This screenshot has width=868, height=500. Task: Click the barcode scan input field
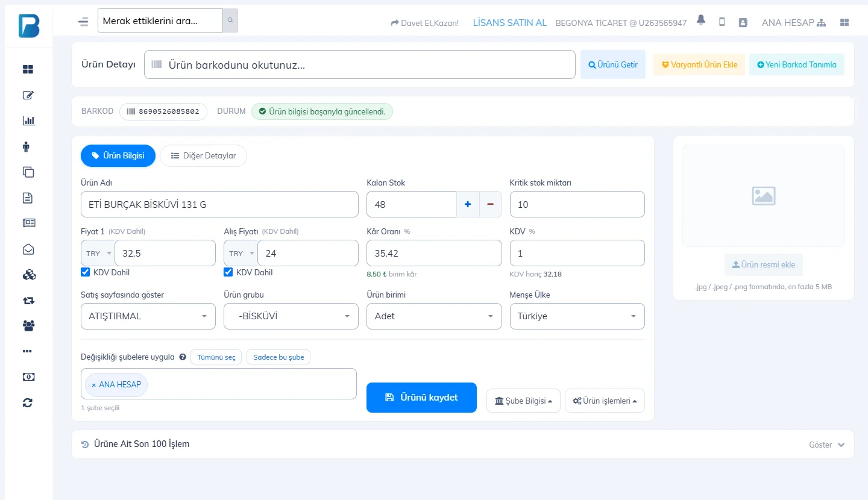click(x=359, y=64)
